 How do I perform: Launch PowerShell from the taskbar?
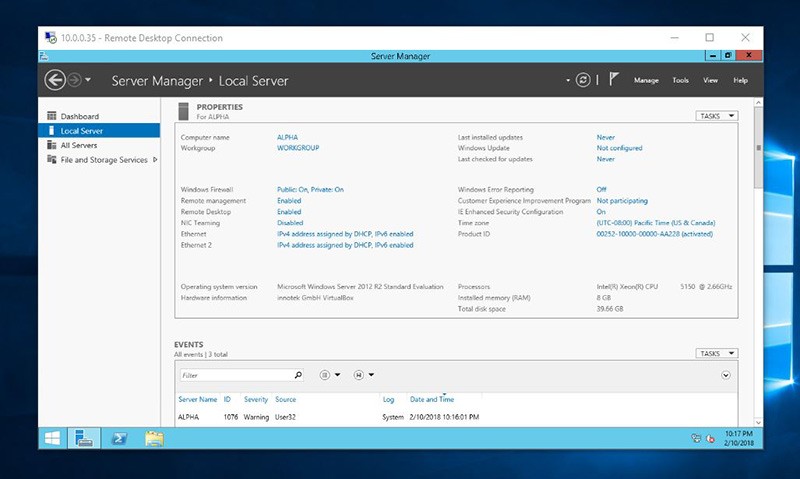(x=119, y=438)
